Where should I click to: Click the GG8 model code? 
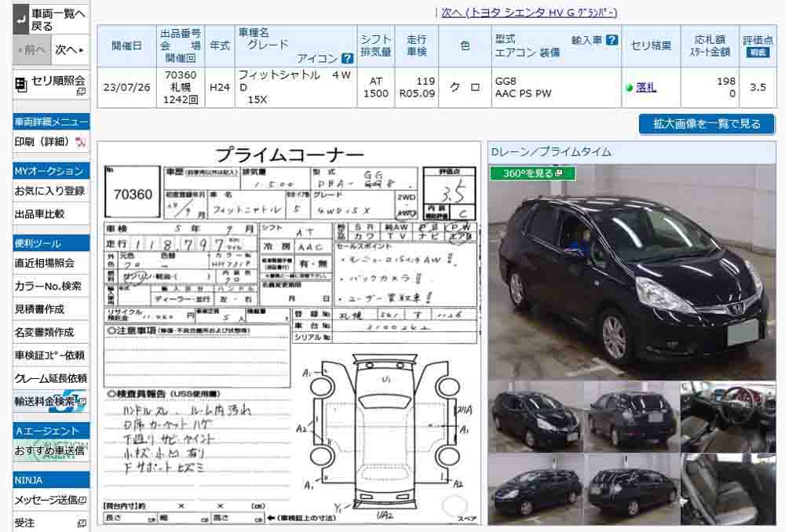tap(505, 81)
